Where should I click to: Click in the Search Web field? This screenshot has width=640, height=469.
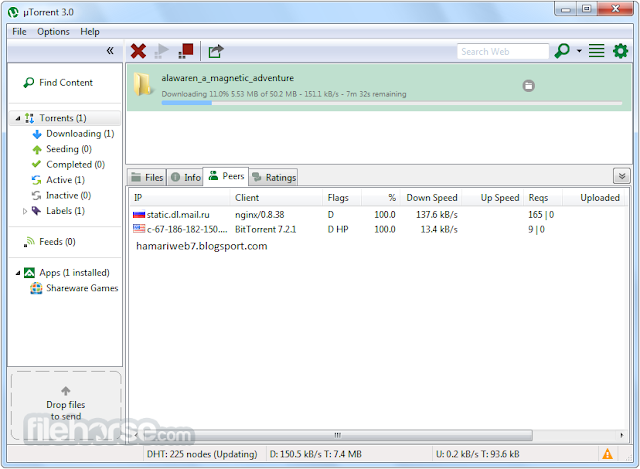(502, 52)
